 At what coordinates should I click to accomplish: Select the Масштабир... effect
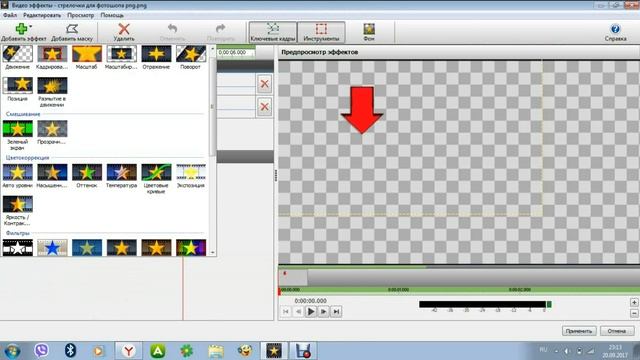click(x=121, y=58)
